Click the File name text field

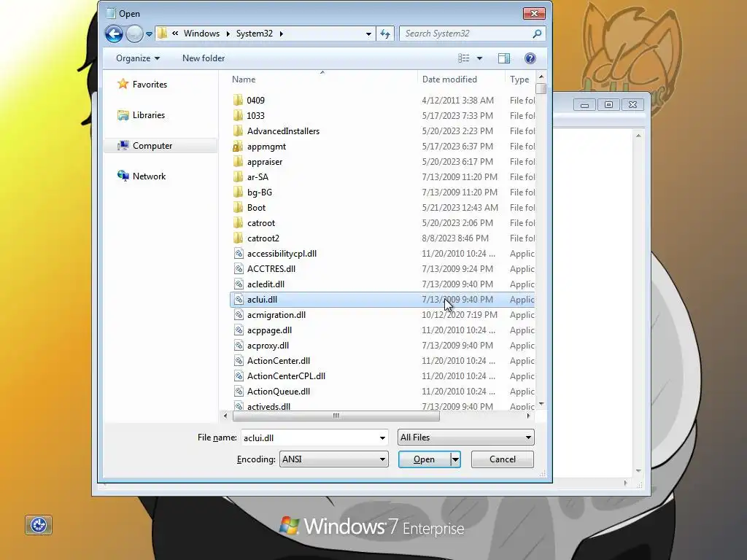coord(309,437)
